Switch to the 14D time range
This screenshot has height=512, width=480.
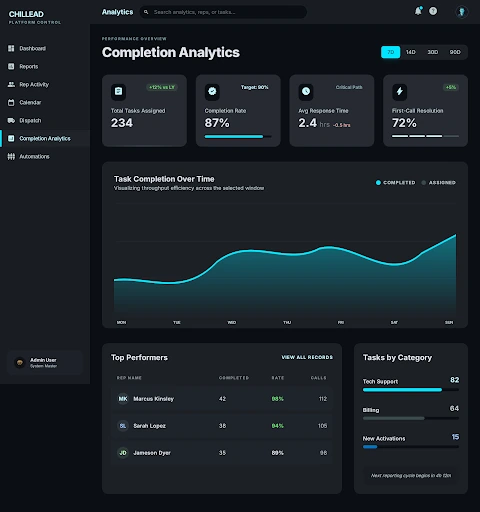[x=411, y=52]
